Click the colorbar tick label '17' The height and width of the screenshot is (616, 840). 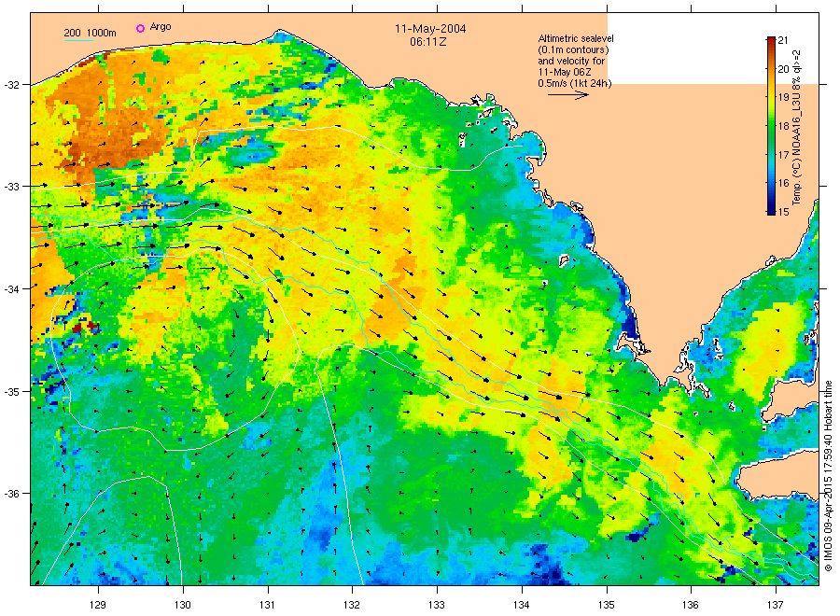783,155
